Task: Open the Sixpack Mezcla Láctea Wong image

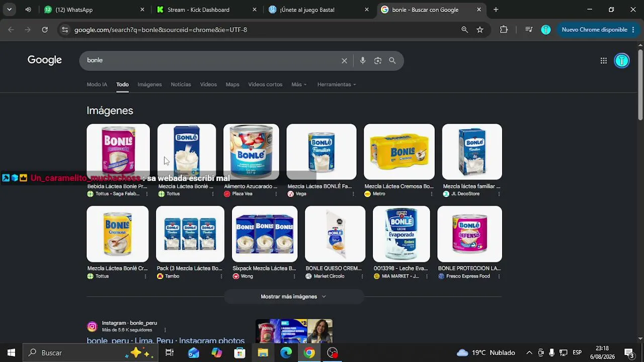Action: 265,234
